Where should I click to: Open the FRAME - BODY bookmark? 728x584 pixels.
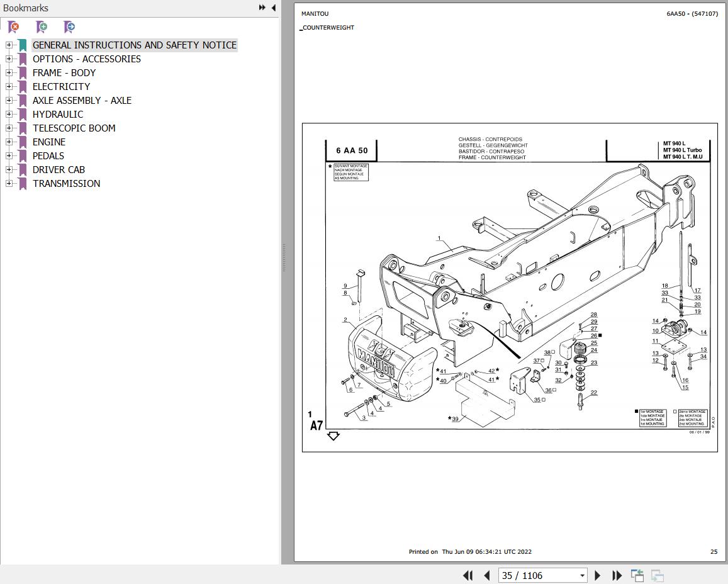[x=64, y=73]
